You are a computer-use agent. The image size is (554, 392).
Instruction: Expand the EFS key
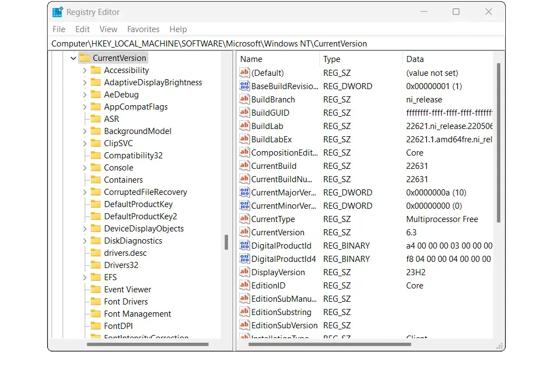pyautogui.click(x=85, y=277)
